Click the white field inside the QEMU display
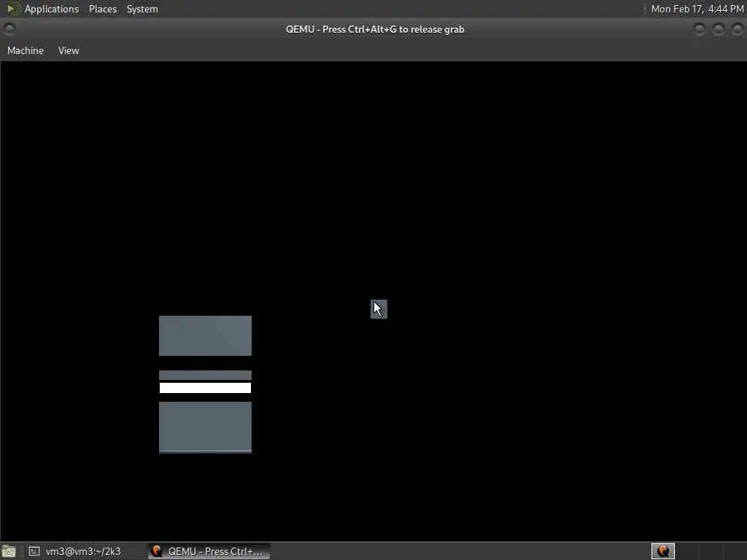 point(205,388)
